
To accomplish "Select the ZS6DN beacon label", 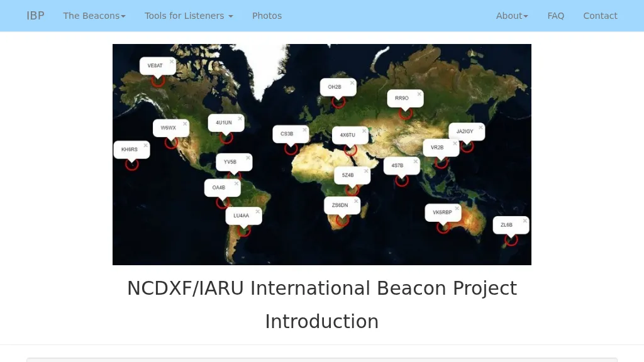I will click(x=340, y=206).
